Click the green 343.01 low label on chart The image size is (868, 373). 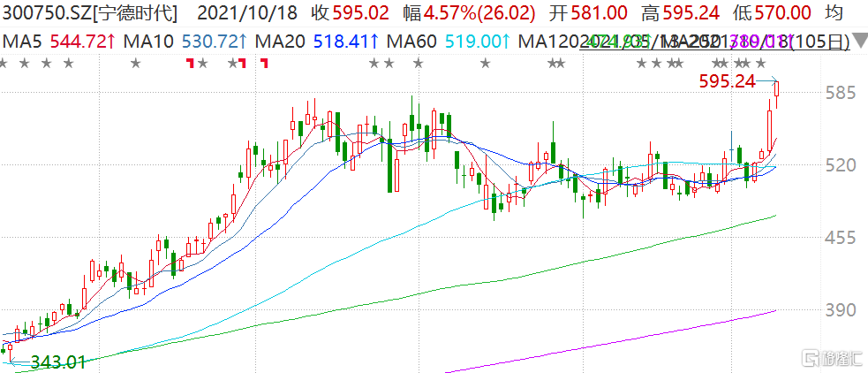(57, 363)
